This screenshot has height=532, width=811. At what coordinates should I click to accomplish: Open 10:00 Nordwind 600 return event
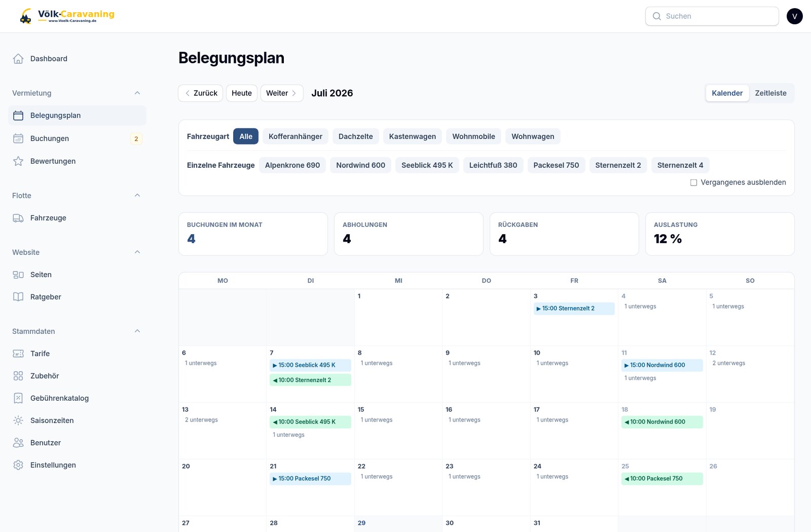662,422
